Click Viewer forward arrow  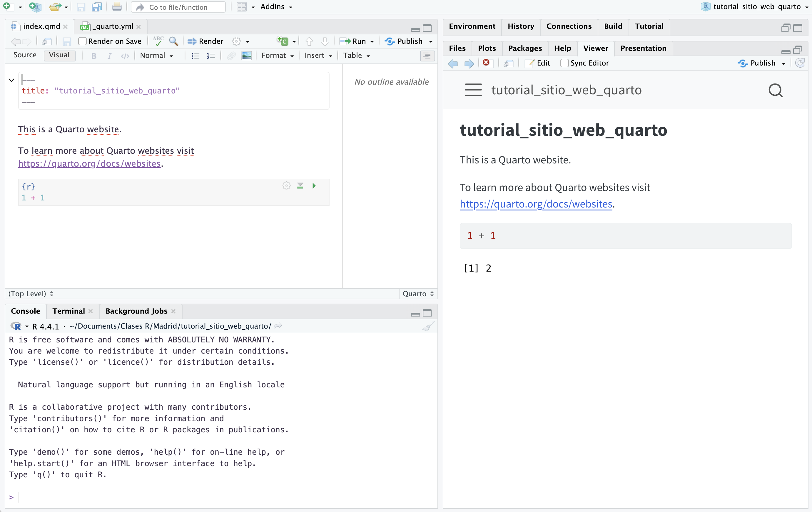coord(469,63)
